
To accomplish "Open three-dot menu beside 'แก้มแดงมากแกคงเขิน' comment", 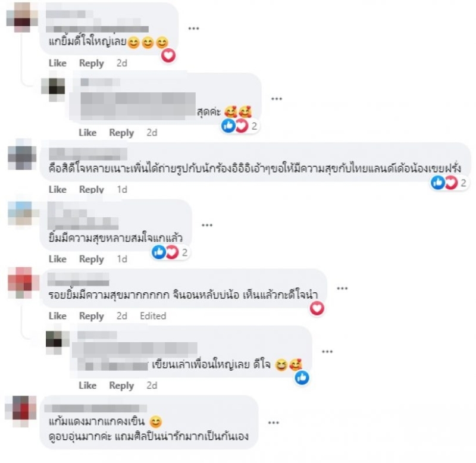I will (274, 423).
